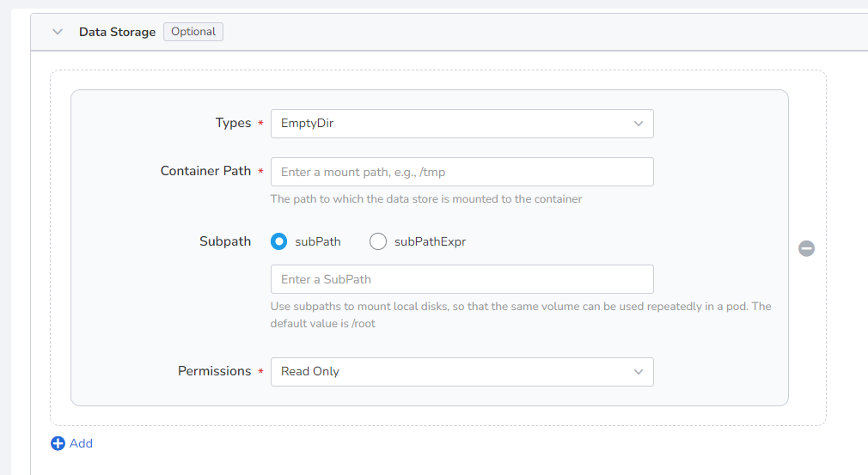Click the subPathExpr option label text
Viewport: 868px width, 475px height.
[430, 241]
